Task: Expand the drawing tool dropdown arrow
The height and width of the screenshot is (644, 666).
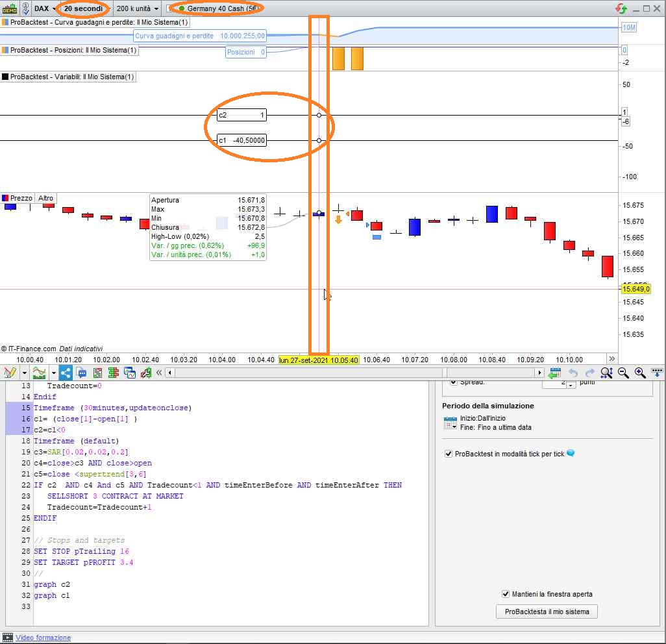Action: click(24, 373)
